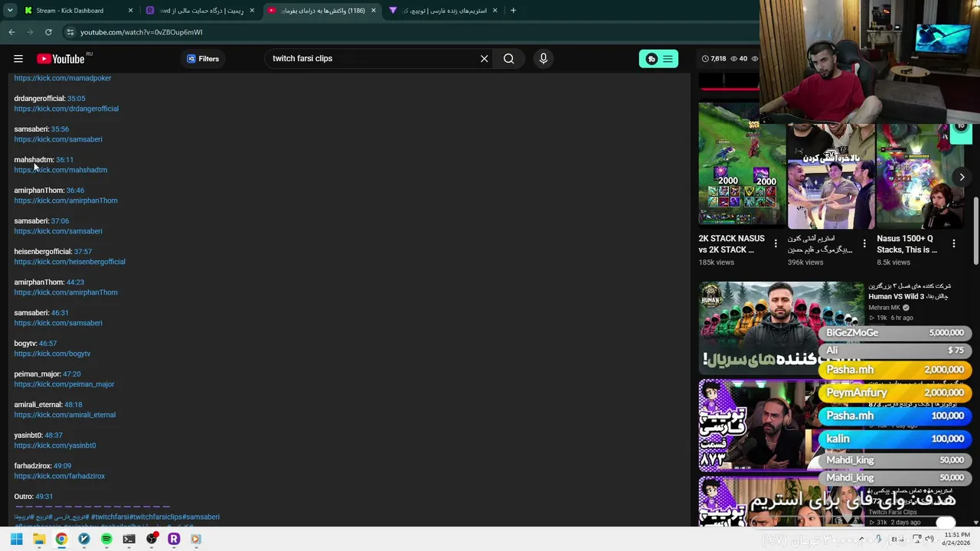Start voice search with the microphone
The height and width of the screenshot is (551, 980).
tap(544, 59)
